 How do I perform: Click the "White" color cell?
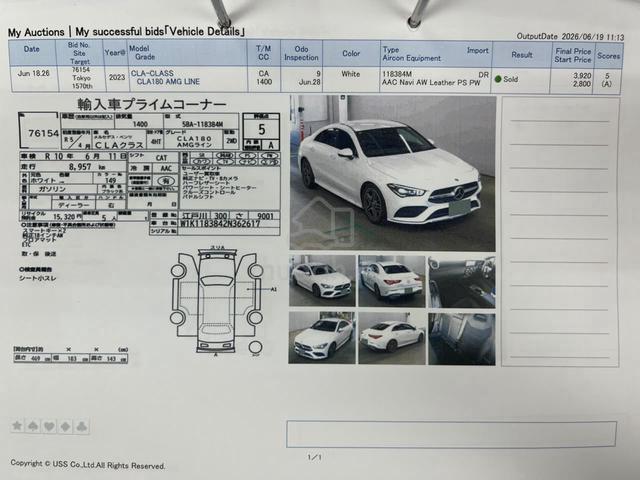[351, 74]
